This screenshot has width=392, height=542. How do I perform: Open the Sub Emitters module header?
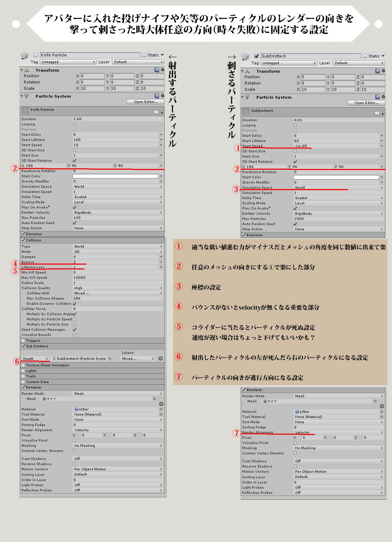(92, 346)
